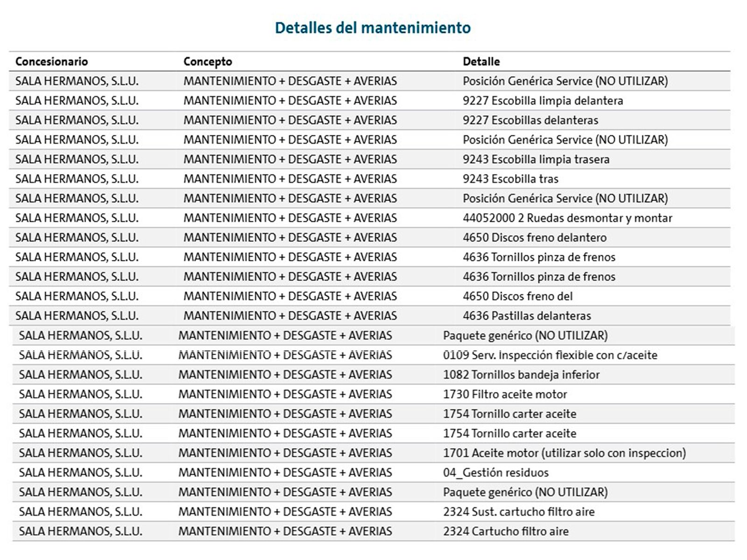This screenshot has width=747, height=560.
Task: Click SALA HERMANOS in the "9227 Escobilla limpia delantera" row
Action: pyautogui.click(x=77, y=101)
